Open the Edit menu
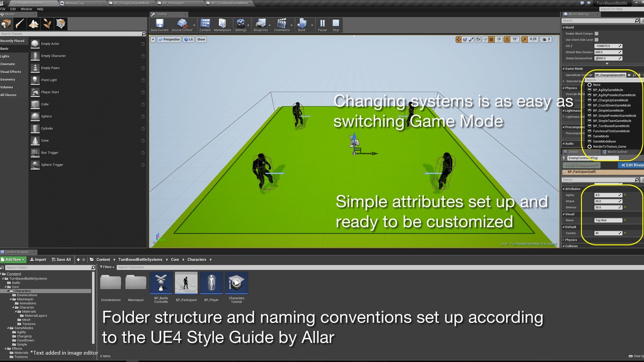644x362 pixels. 13,9
